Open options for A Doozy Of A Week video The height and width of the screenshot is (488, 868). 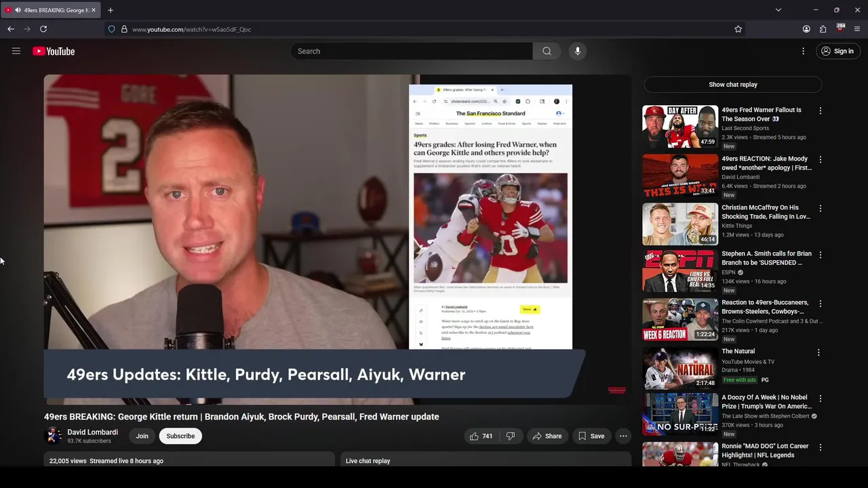point(820,399)
